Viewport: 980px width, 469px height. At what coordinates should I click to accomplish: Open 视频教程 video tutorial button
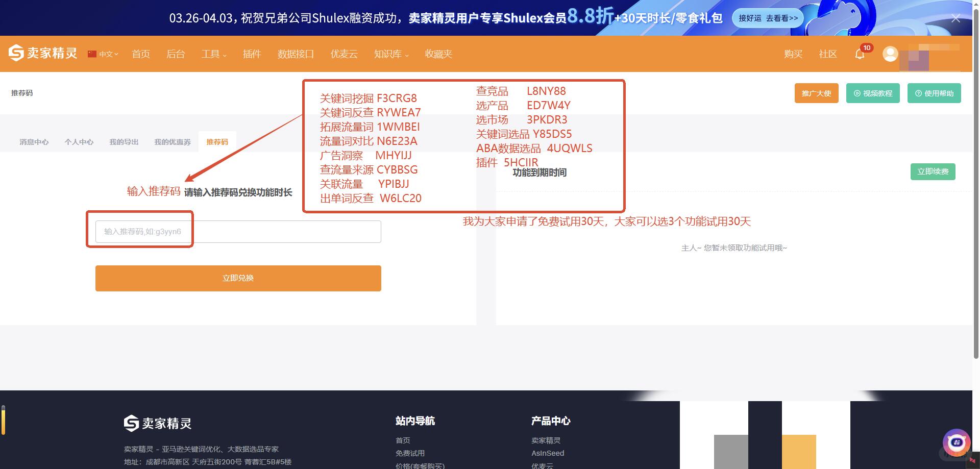click(x=873, y=93)
